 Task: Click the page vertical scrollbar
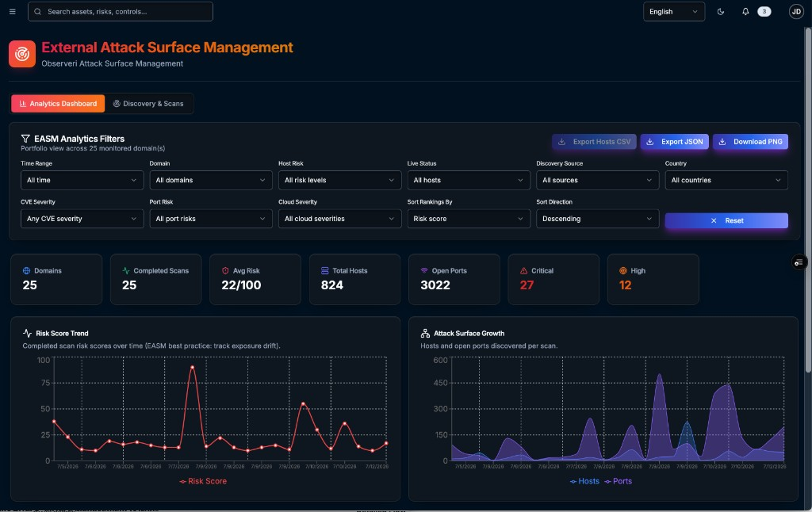point(808,199)
